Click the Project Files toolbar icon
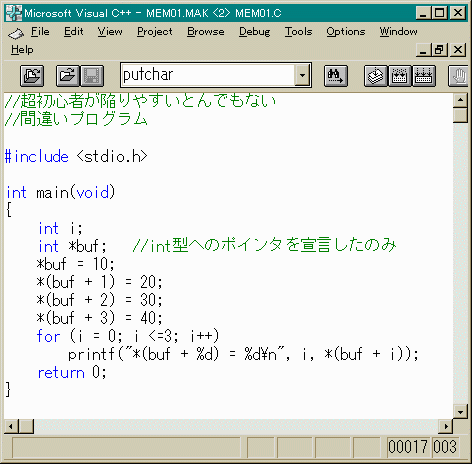The height and width of the screenshot is (464, 472). (32, 76)
